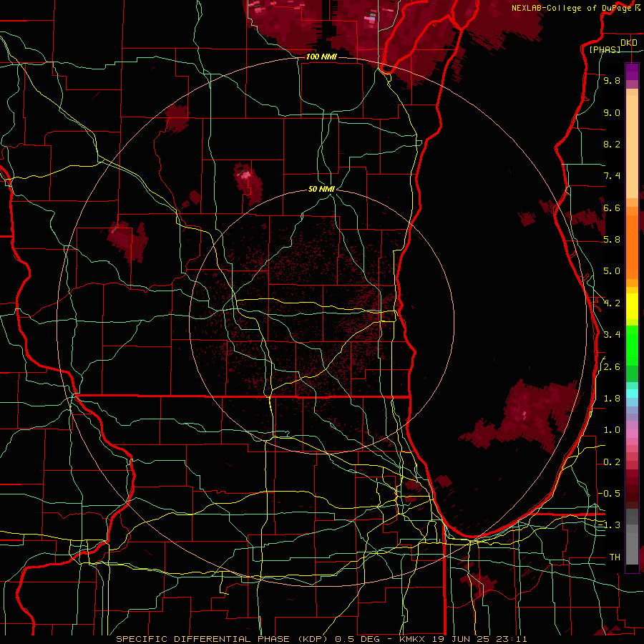Select the bright yellow segment of color bar

632,306
